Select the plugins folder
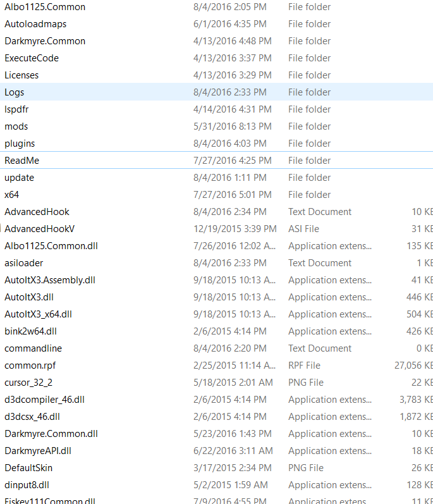Viewport: 433px width, 504px height. (x=20, y=144)
